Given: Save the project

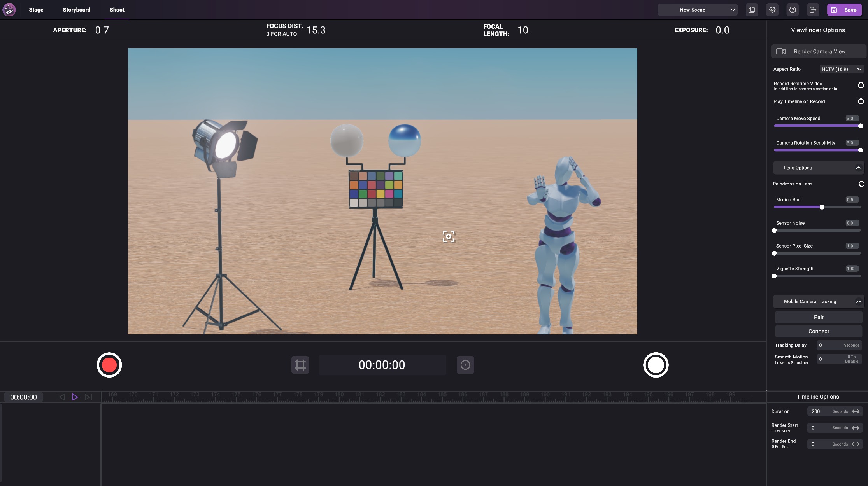Looking at the screenshot, I should click(x=844, y=10).
